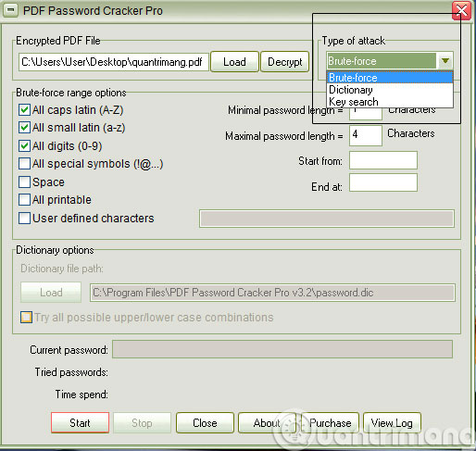Image resolution: width=476 pixels, height=451 pixels.
Task: Click the Tried passwords label
Action: pyautogui.click(x=71, y=372)
